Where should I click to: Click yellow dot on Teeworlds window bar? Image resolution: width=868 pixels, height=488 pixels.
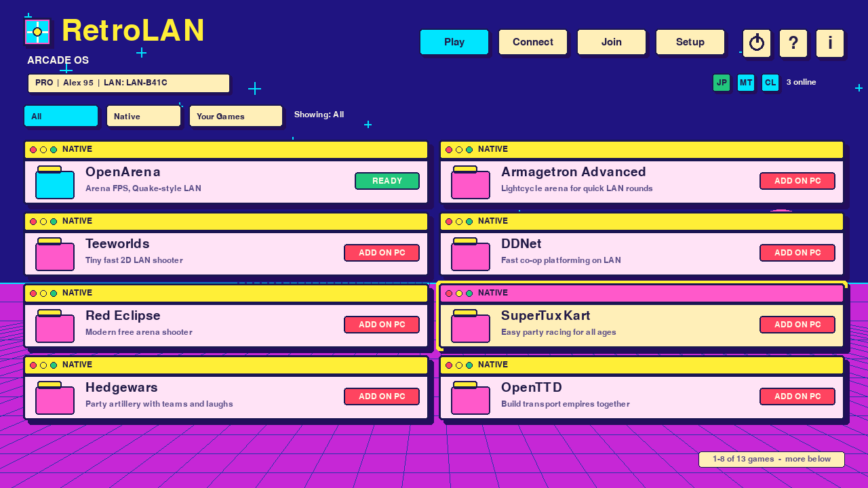click(43, 222)
